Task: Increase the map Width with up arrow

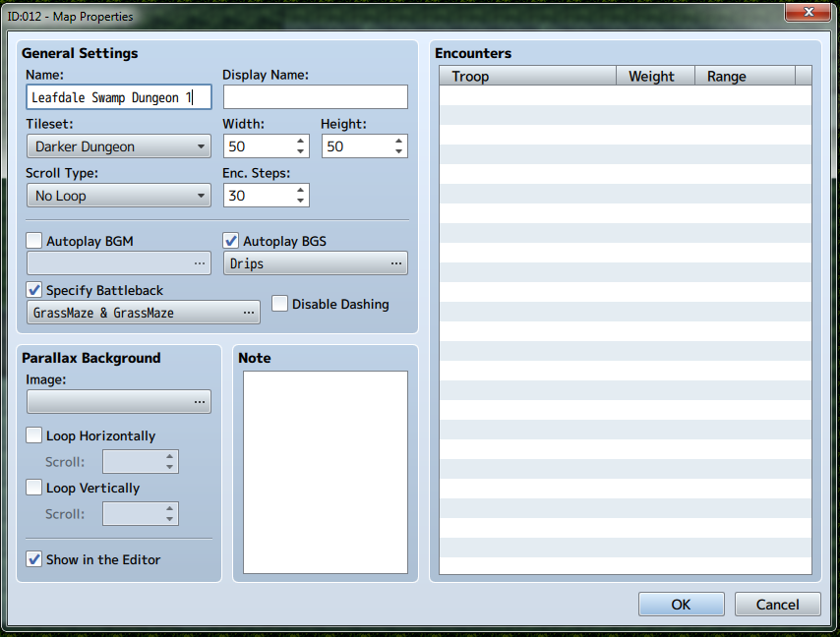Action: 300,142
